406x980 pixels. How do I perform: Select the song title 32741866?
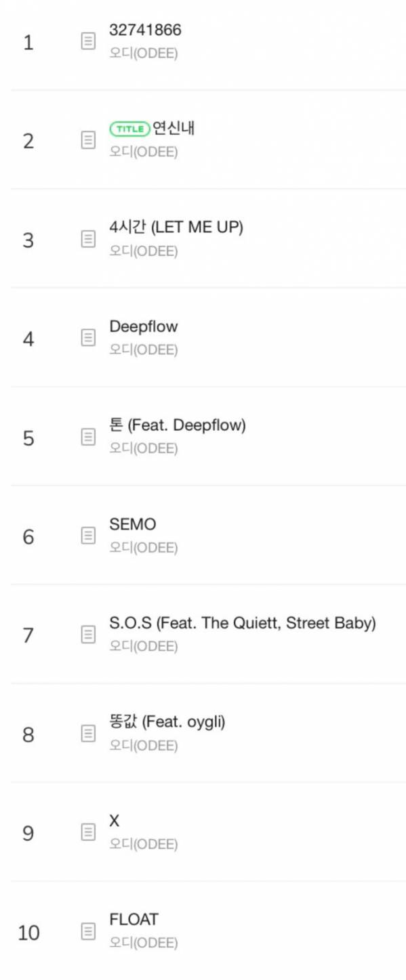(145, 30)
